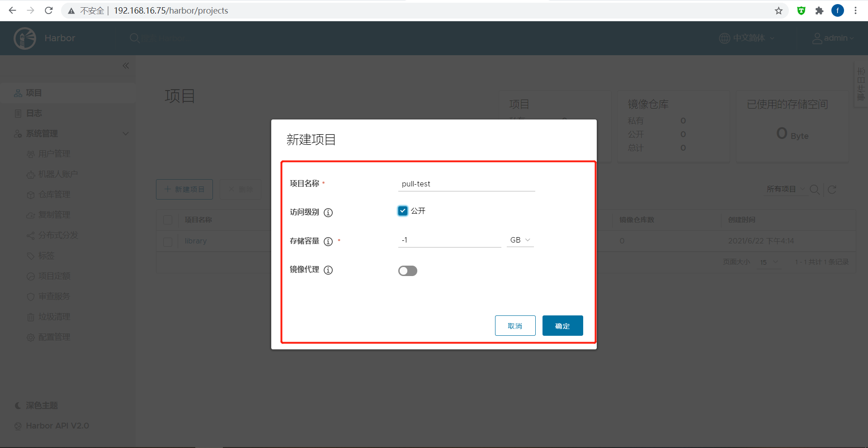868x448 pixels.
Task: Uncheck the 公开 public checkbox
Action: 403,211
